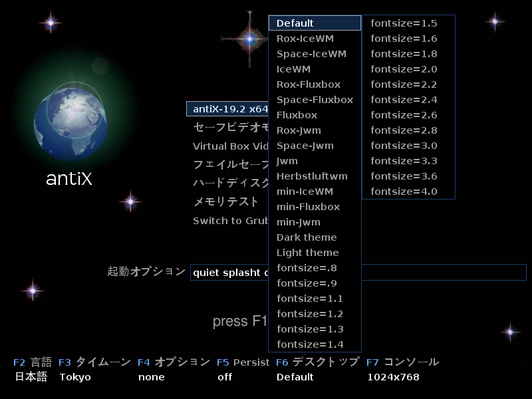The image size is (532, 399).
Task: Set fontsize=2.8
Action: point(408,130)
